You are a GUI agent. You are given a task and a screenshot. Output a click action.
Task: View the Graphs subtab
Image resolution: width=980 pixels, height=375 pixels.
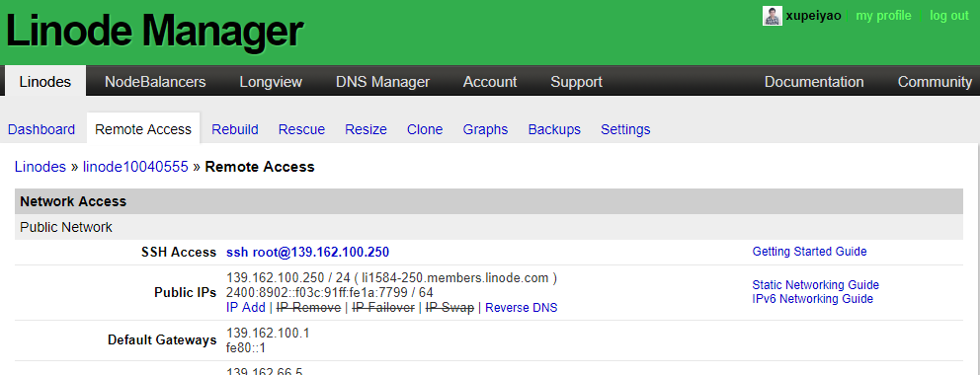[x=485, y=129]
